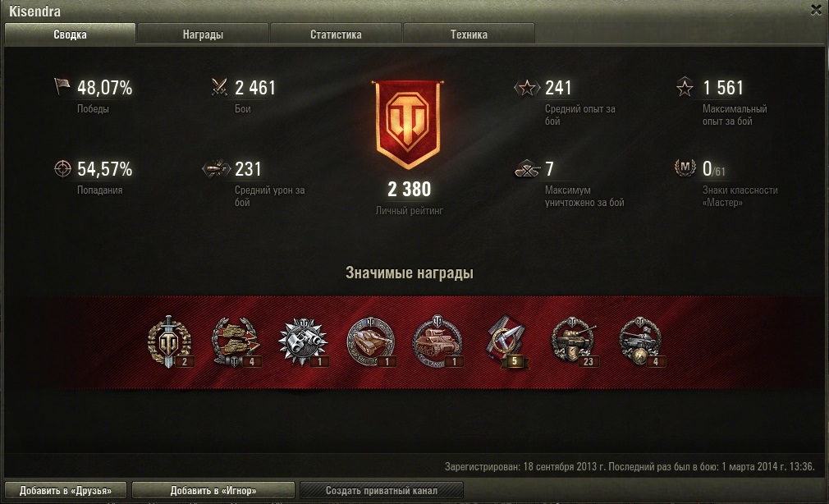Click the Добавить в «Друзья» button
This screenshot has width=829, height=504.
[x=66, y=490]
